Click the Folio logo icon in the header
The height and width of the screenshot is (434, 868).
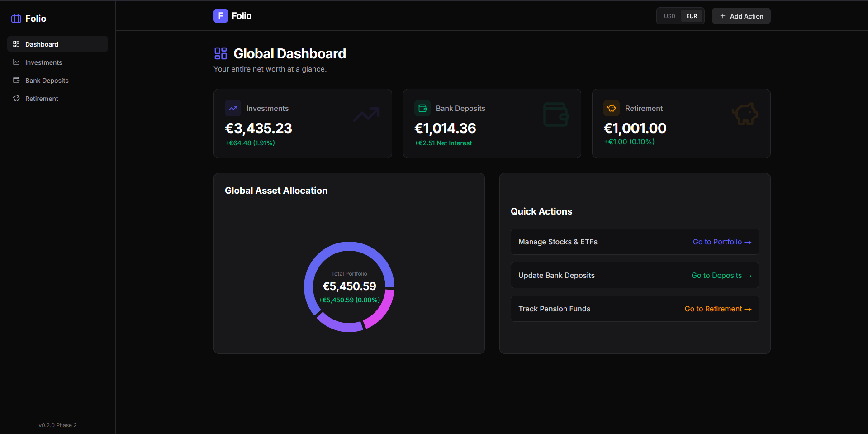pyautogui.click(x=220, y=15)
